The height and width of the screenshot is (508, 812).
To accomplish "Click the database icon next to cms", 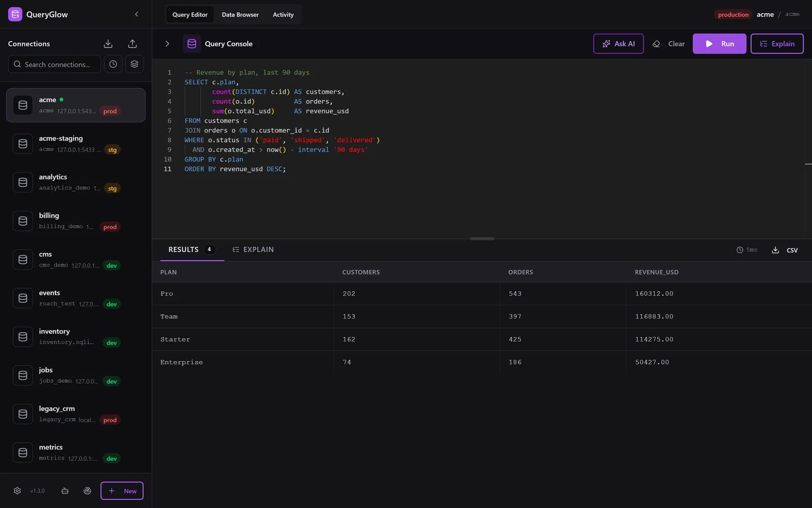I will pos(23,260).
